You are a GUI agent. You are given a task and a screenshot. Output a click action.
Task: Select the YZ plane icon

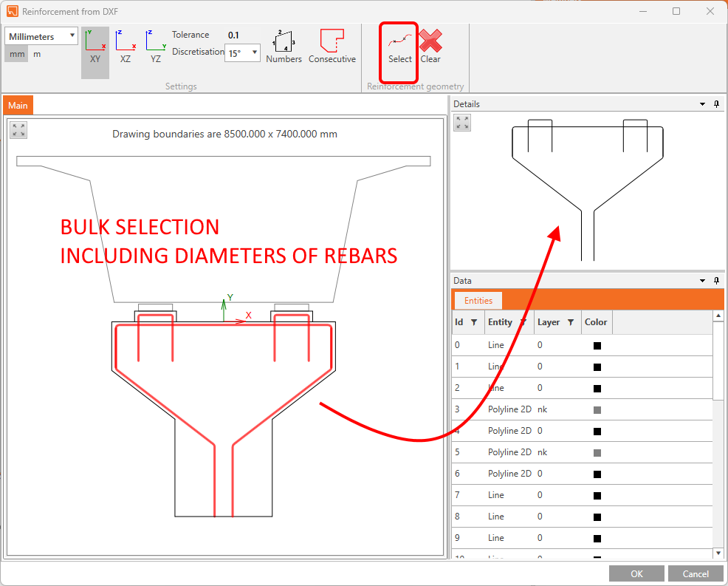pyautogui.click(x=156, y=46)
